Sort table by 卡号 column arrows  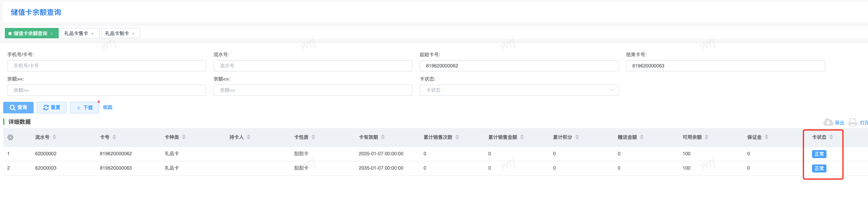tap(114, 137)
